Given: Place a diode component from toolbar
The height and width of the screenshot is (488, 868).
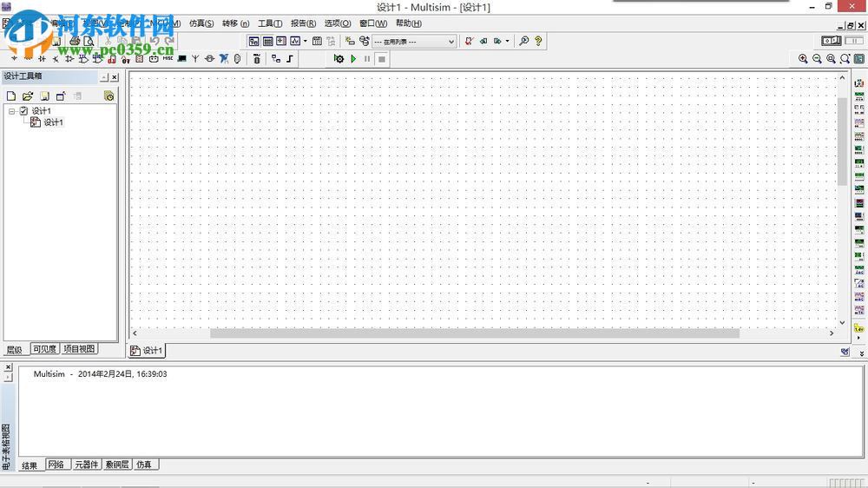Looking at the screenshot, I should (42, 58).
